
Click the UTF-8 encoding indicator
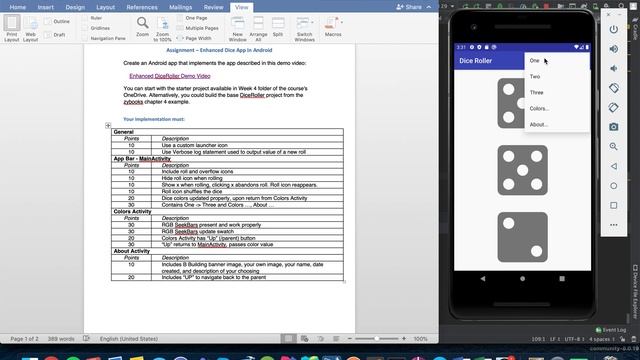point(574,339)
